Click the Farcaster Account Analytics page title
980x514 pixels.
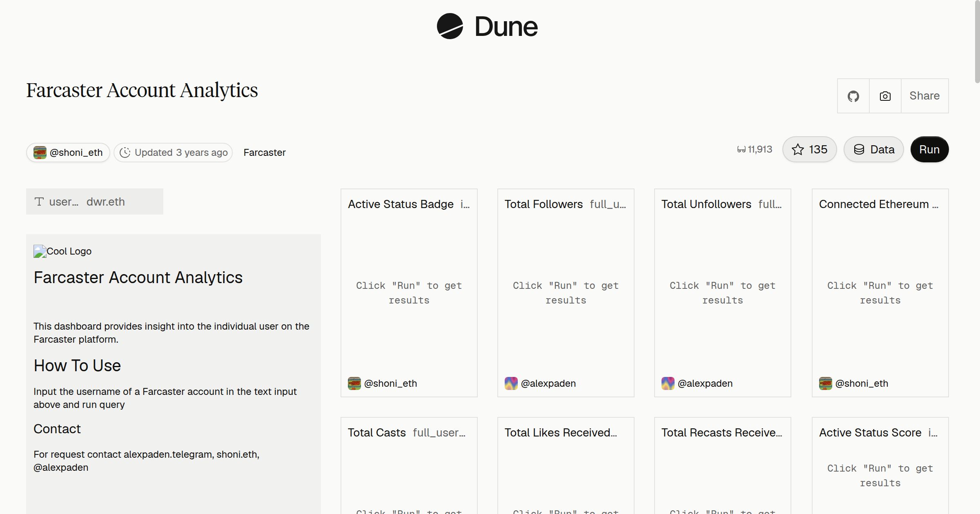[x=142, y=91]
